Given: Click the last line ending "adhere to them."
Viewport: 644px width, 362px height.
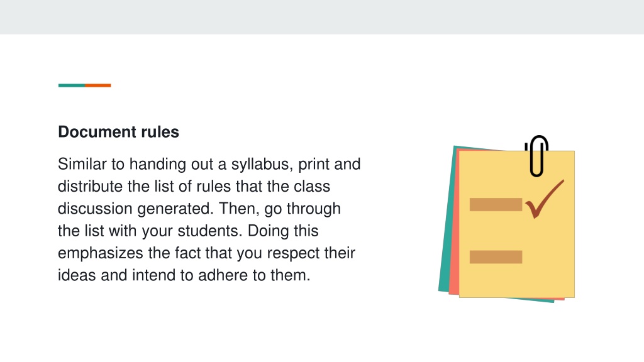Looking at the screenshot, I should click(x=184, y=275).
